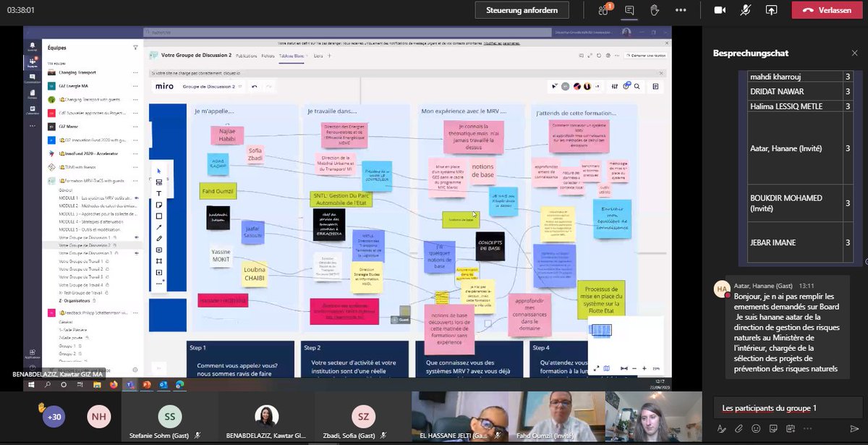
Task: Open text formatting options in chat
Action: 720,428
